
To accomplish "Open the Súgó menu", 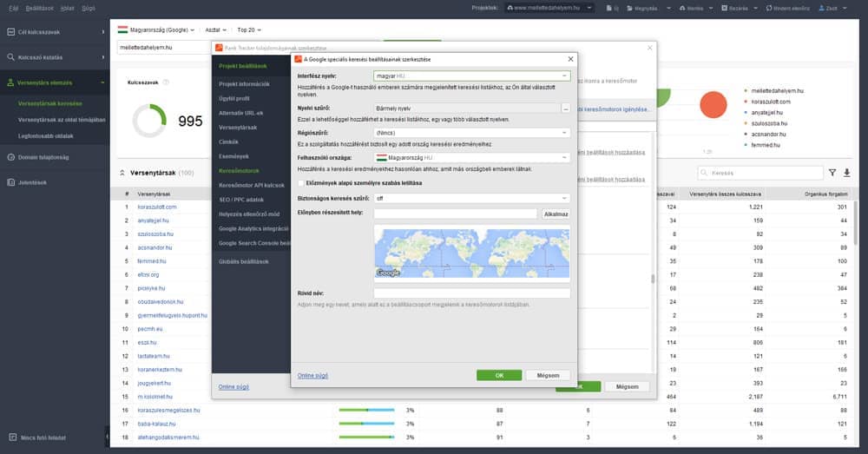I will (x=89, y=9).
